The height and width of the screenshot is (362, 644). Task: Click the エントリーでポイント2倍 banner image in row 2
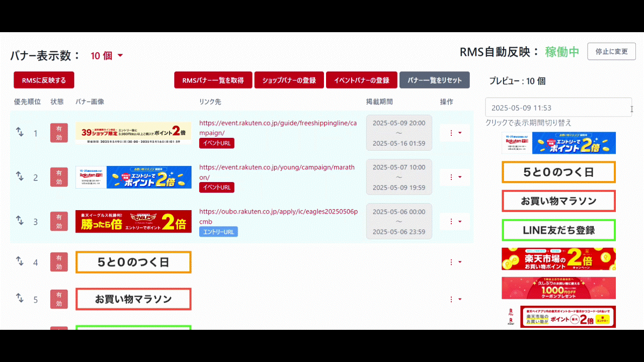pos(133,177)
